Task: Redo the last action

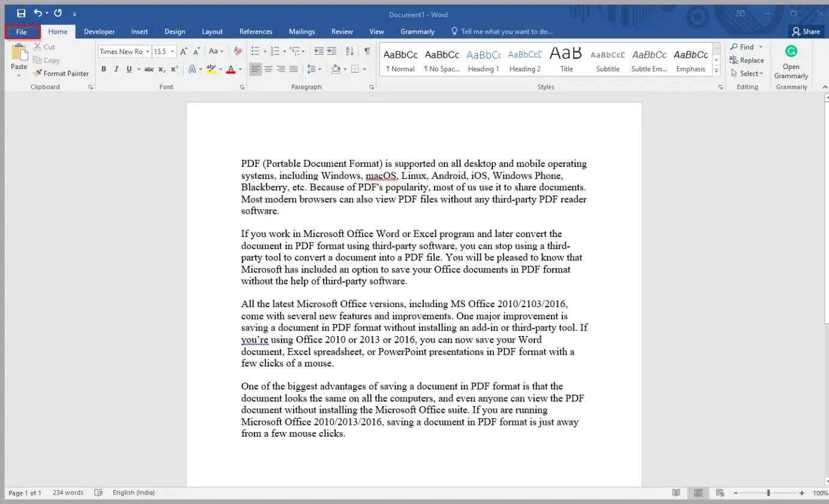Action: pos(58,13)
